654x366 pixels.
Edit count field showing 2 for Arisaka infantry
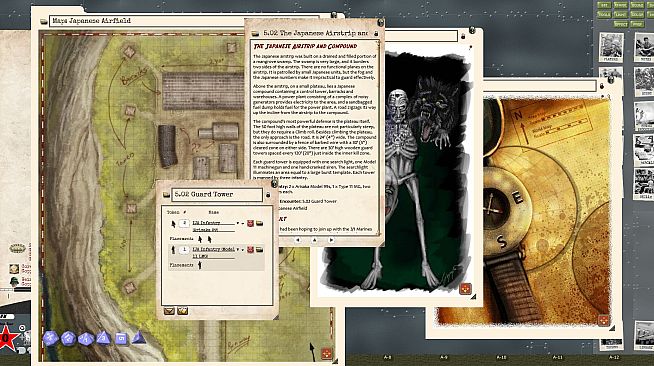tap(184, 223)
